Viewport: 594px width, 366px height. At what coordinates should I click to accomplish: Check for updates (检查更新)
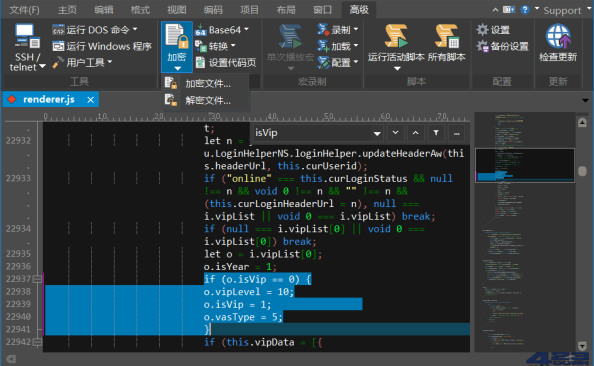tap(558, 42)
